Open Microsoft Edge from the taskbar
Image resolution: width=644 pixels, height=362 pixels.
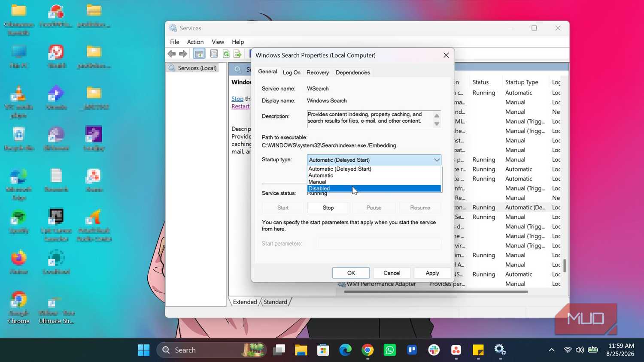345,350
